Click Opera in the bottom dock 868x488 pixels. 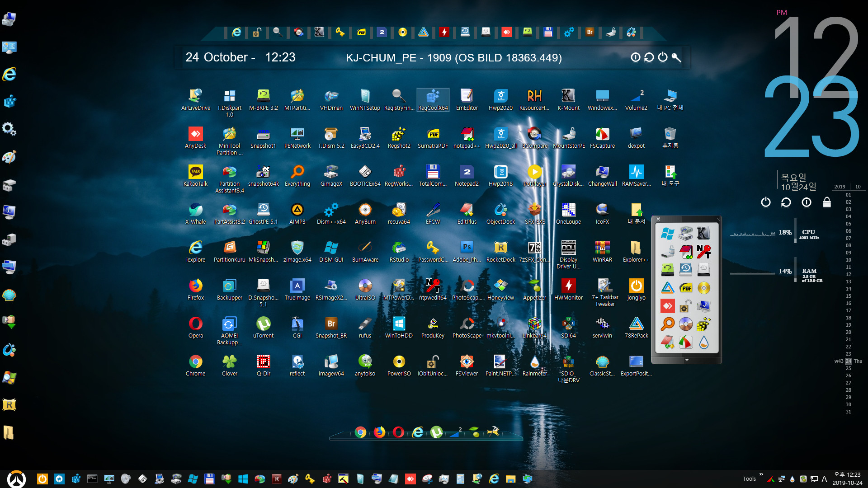(398, 432)
